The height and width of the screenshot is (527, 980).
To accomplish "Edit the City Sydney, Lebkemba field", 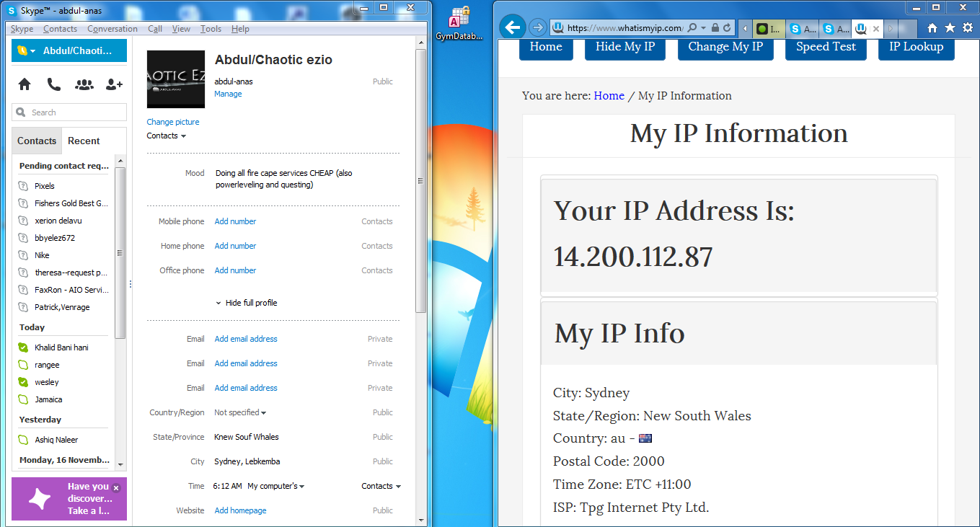I will pos(247,461).
